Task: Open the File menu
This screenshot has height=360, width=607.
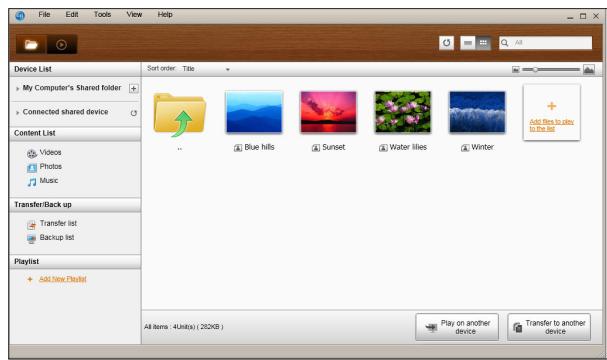Action: 44,14
